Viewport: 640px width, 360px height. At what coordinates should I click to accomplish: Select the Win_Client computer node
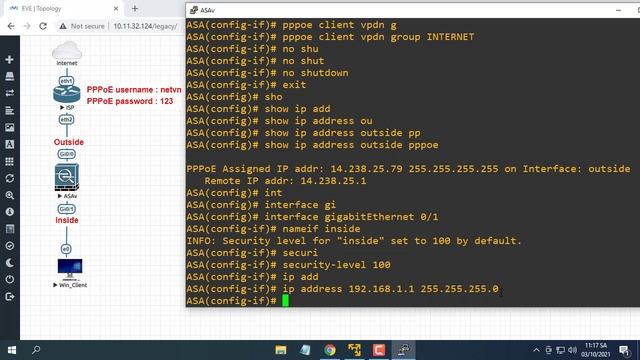coord(70,269)
